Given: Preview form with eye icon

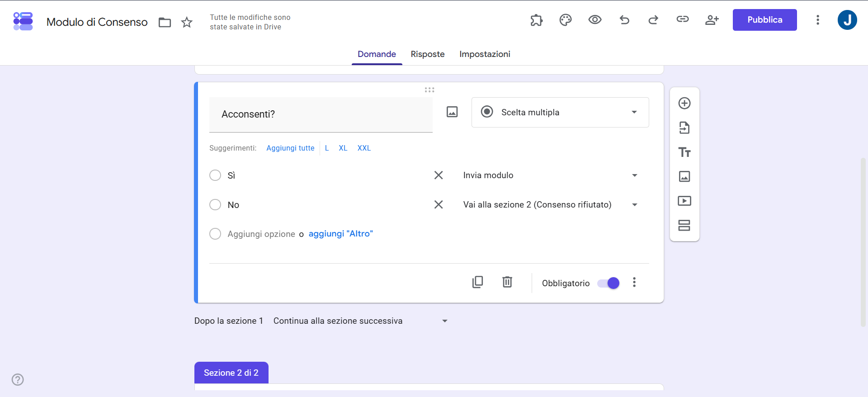Looking at the screenshot, I should (595, 19).
